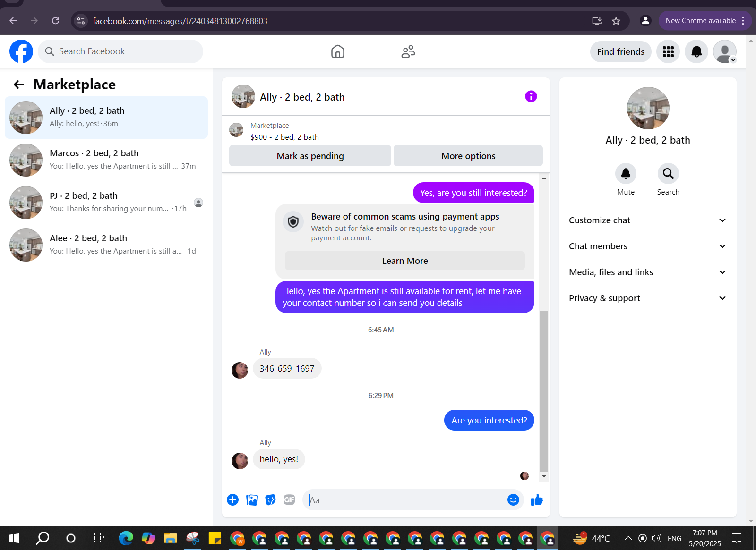Screen dimensions: 756x550
Task: Choose a sticker icon
Action: pyautogui.click(x=270, y=500)
